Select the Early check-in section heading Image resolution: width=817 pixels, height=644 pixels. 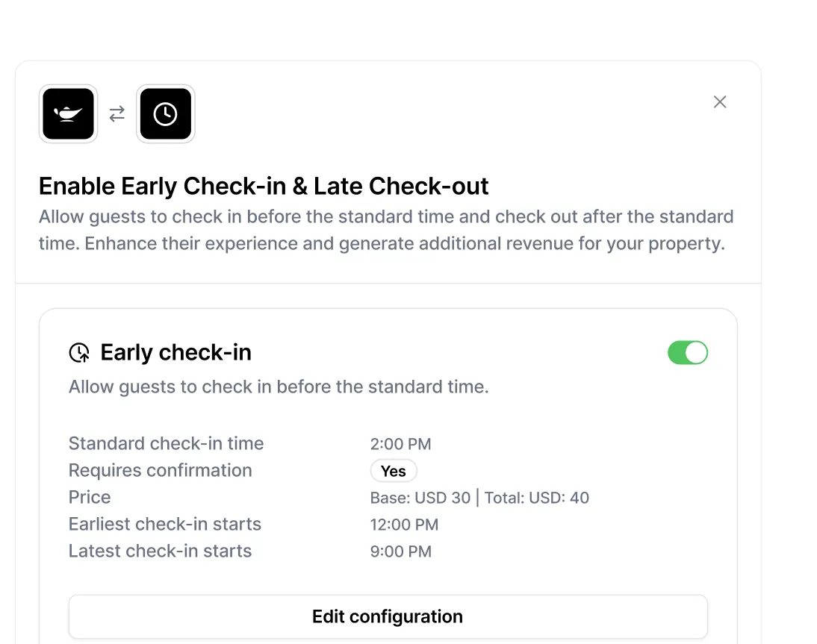[175, 352]
